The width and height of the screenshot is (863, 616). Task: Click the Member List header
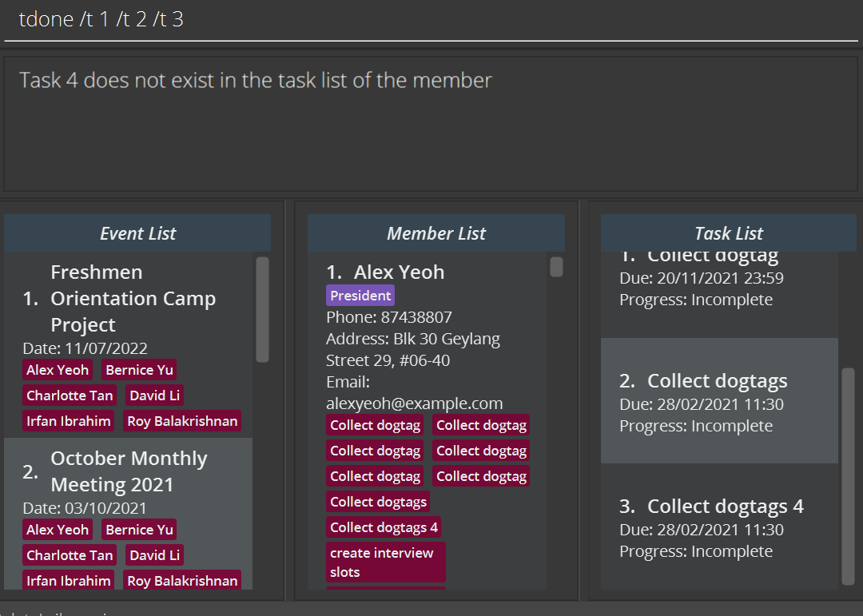point(436,233)
